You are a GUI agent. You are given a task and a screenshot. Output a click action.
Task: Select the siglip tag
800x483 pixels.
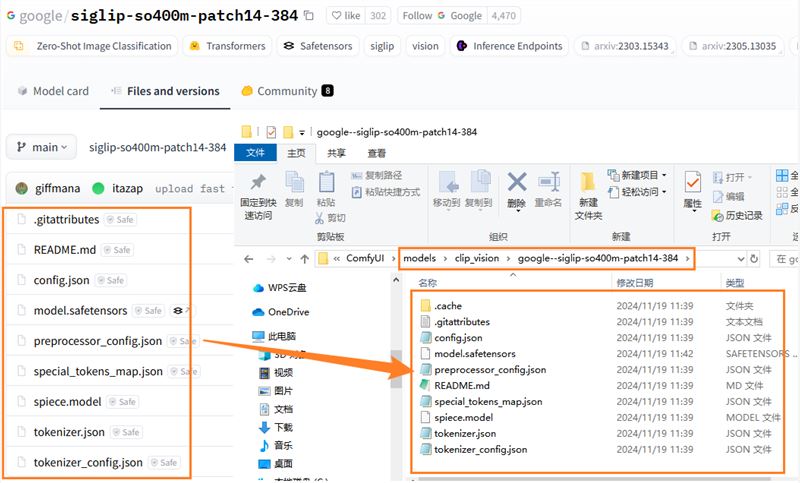click(x=382, y=46)
